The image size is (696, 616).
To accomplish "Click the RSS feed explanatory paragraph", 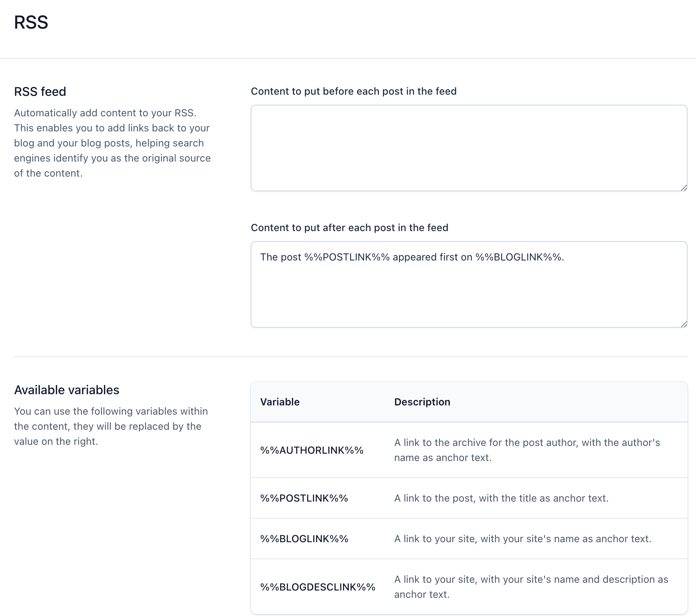I will [x=112, y=143].
